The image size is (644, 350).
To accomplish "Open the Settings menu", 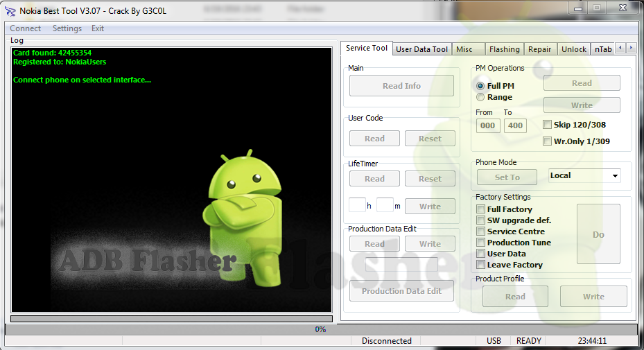I will 67,28.
